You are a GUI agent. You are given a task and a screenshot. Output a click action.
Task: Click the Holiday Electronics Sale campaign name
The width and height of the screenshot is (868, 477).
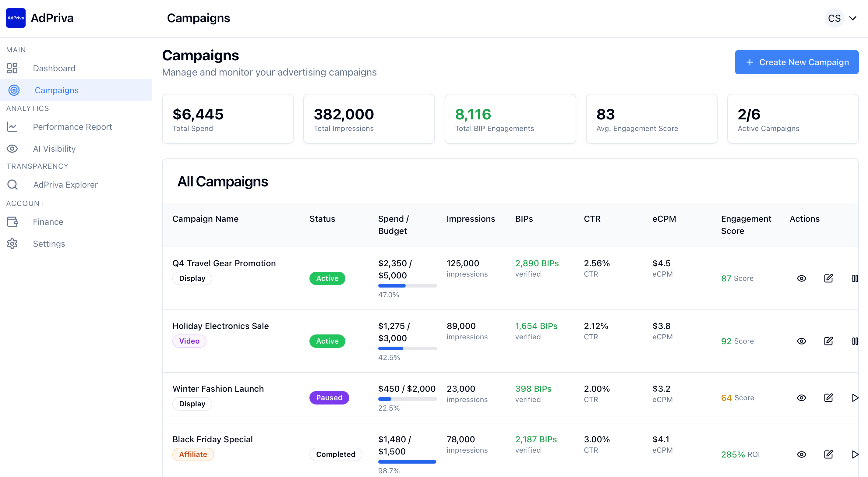221,326
